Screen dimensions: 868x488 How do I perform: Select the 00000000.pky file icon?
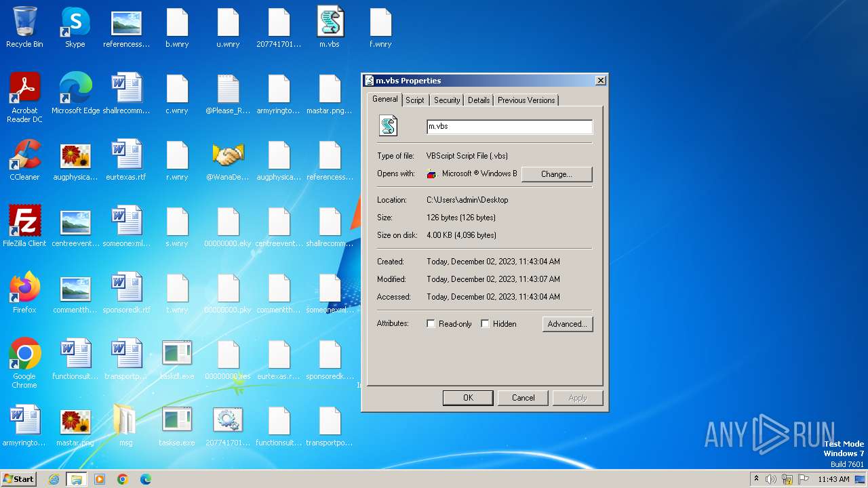coord(228,293)
